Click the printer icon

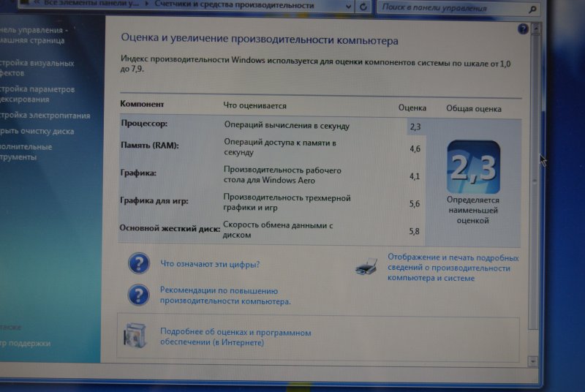tap(367, 268)
